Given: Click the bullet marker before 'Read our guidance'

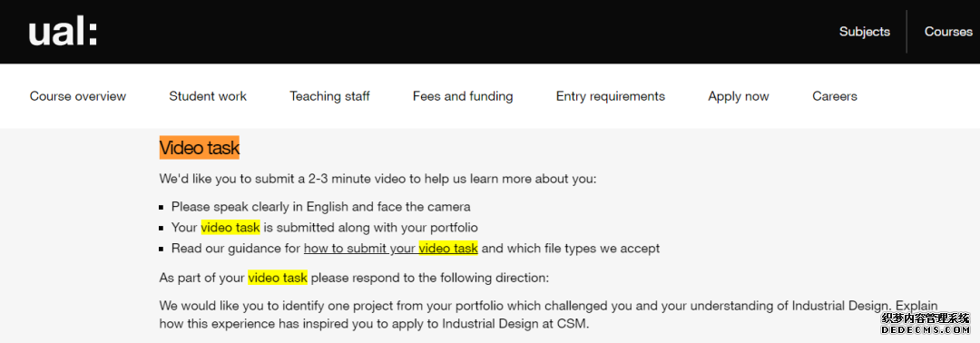Looking at the screenshot, I should coord(162,249).
